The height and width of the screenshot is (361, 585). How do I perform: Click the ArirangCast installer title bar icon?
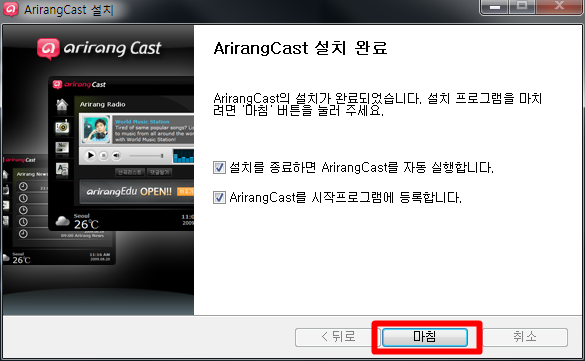point(10,9)
